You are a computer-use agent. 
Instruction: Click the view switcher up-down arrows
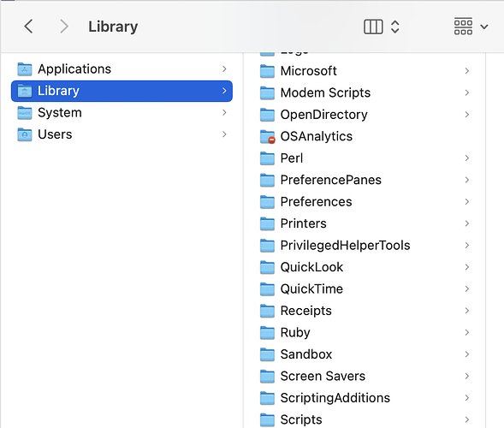pyautogui.click(x=395, y=27)
